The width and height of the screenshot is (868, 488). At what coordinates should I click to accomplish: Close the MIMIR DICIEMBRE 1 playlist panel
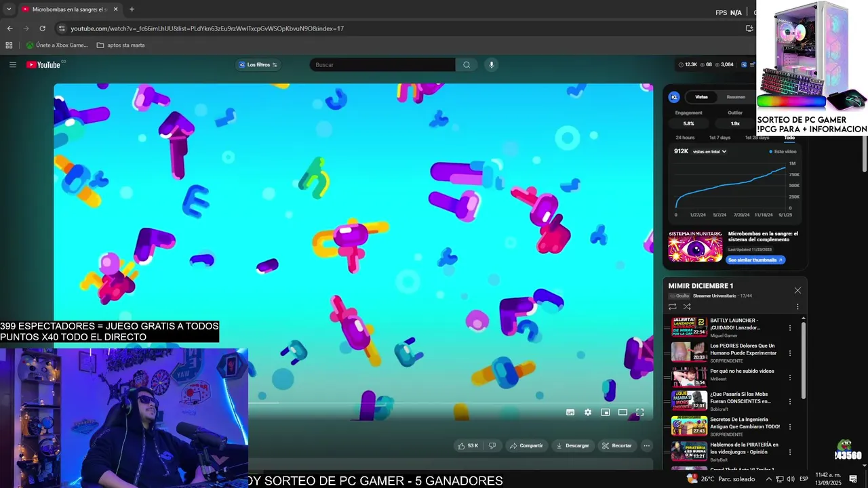point(797,290)
